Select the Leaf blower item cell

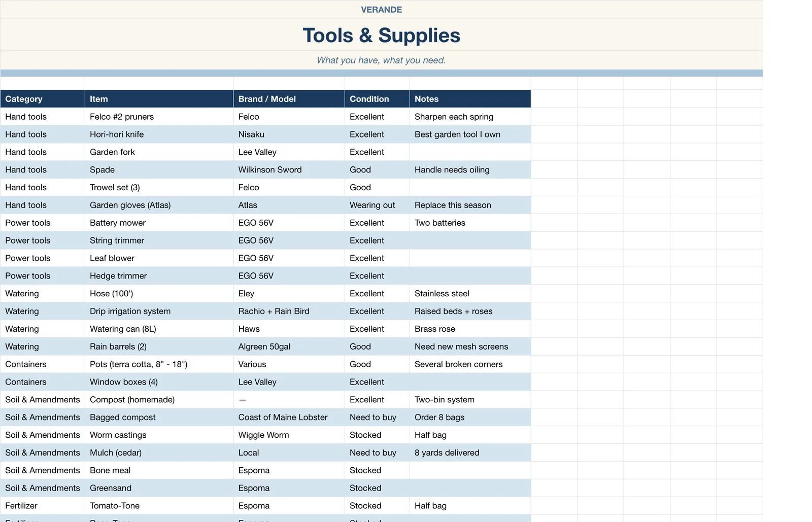159,258
